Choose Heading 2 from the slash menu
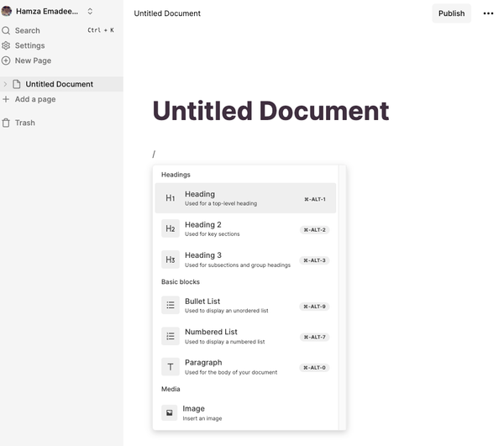The width and height of the screenshot is (504, 446). coord(245,228)
